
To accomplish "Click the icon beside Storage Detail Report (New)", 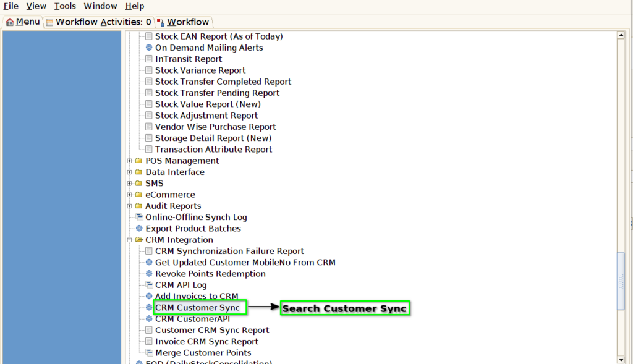I will tap(148, 138).
